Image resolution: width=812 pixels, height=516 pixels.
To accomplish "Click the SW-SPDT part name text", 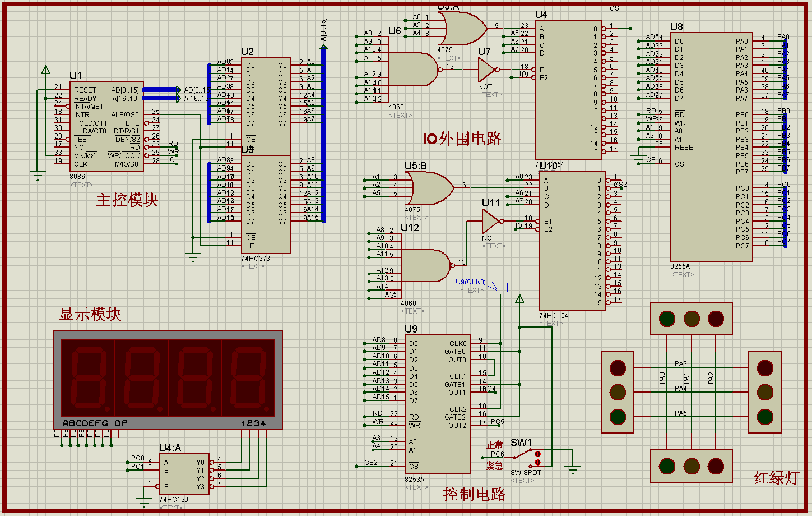I will coord(526,473).
